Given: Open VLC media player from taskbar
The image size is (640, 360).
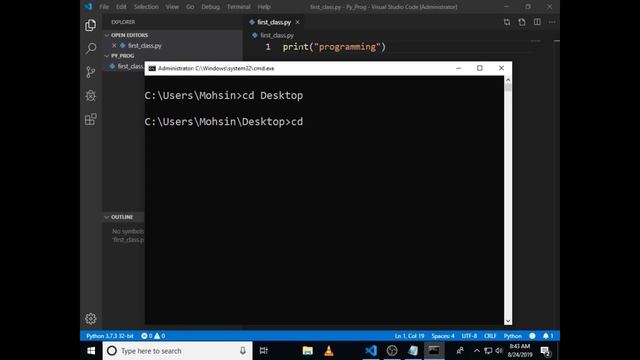Looking at the screenshot, I should pos(329,351).
